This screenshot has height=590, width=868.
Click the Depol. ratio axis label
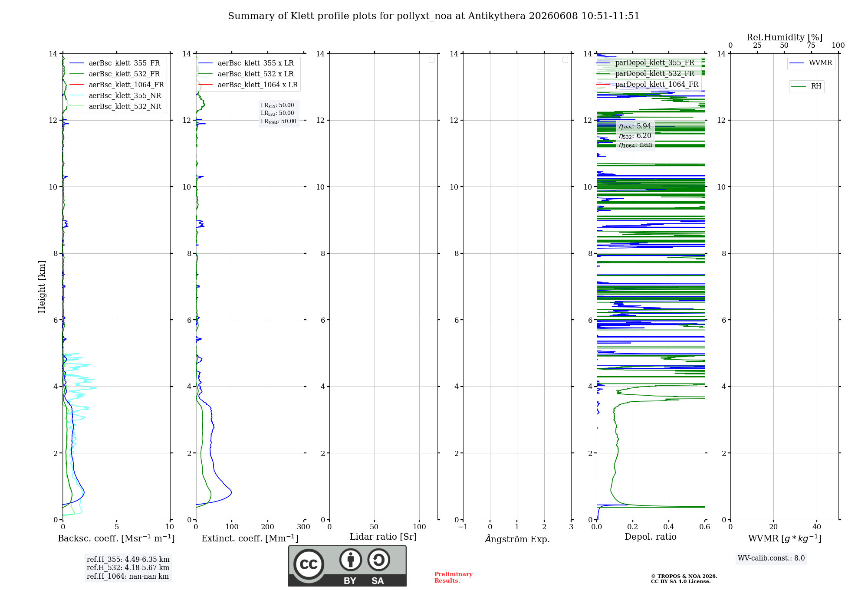651,537
